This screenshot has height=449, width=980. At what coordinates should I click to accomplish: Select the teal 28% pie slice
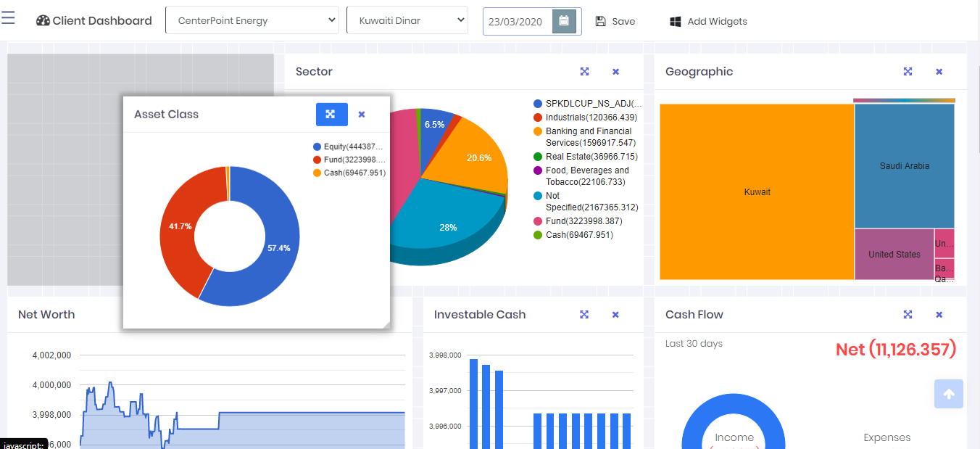tap(448, 227)
